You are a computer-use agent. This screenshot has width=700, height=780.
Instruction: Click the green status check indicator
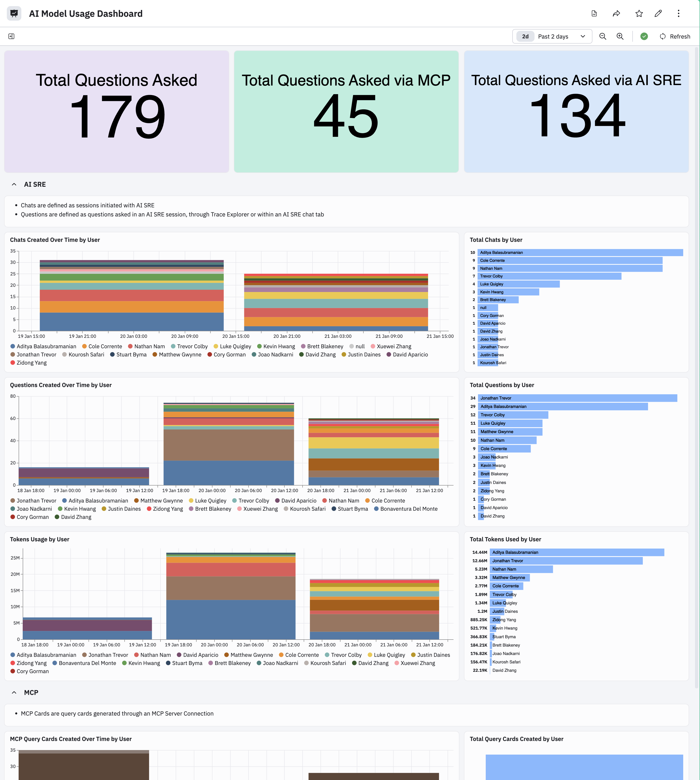click(x=644, y=36)
